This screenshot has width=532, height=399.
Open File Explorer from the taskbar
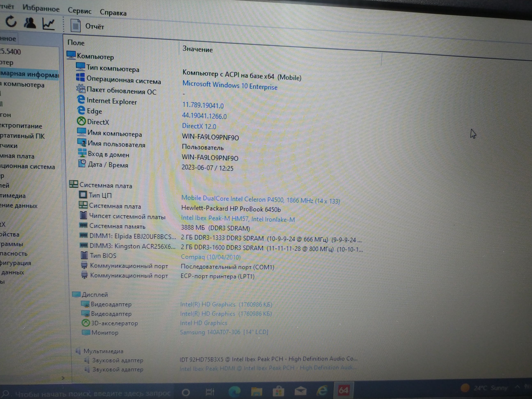(256, 391)
